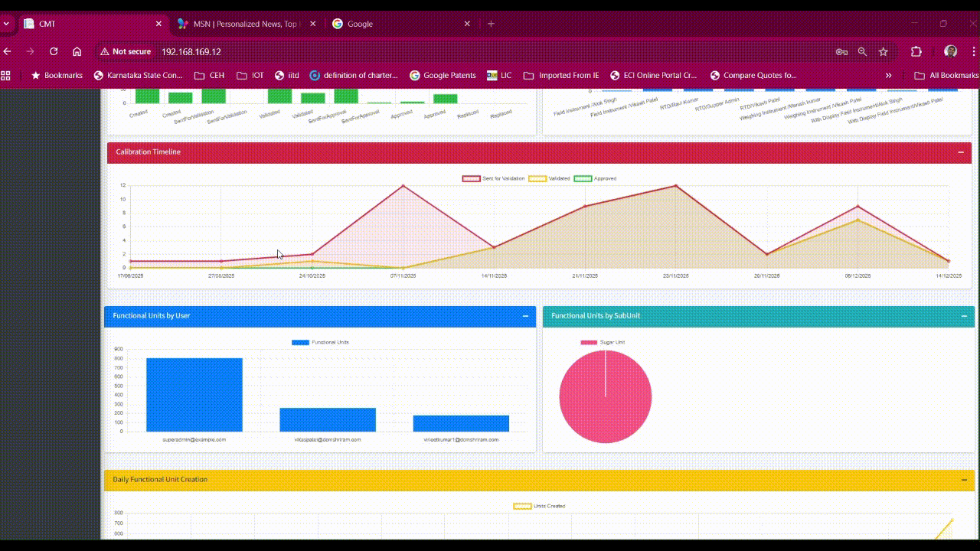Viewport: 980px width, 551px height.
Task: Click the vineetkumar1@dcmshriram.com bar
Action: [461, 423]
